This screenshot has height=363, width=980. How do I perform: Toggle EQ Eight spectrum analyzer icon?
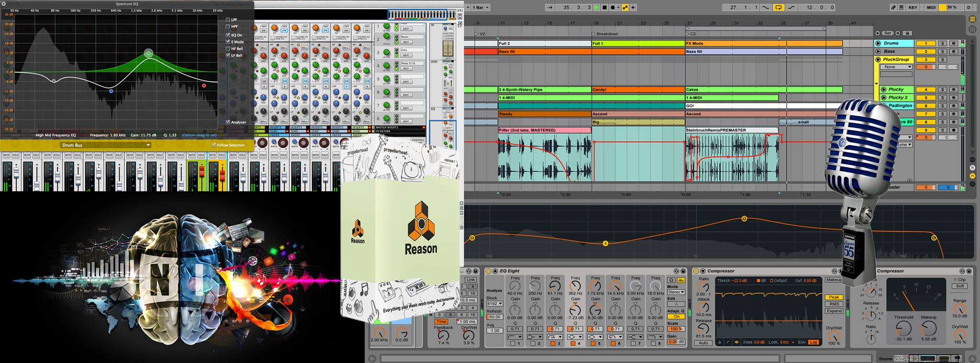[681, 280]
